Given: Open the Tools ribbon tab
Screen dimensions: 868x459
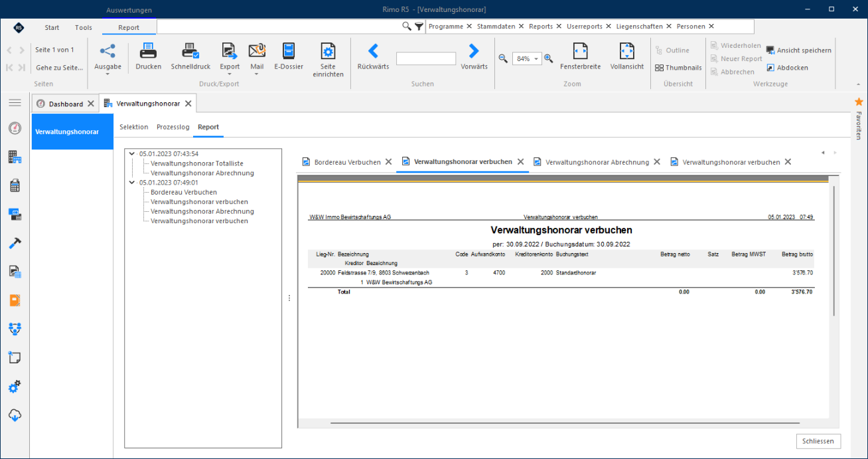Looking at the screenshot, I should (84, 27).
